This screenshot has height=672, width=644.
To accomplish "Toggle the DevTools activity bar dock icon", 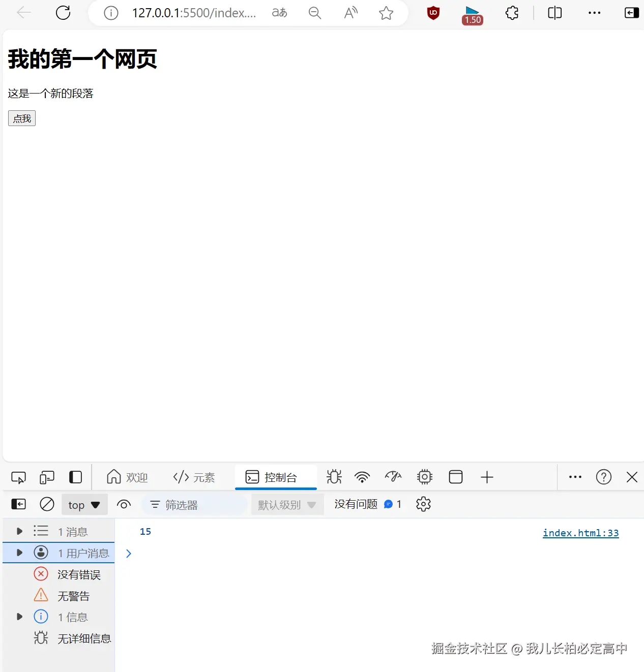I will [x=75, y=477].
